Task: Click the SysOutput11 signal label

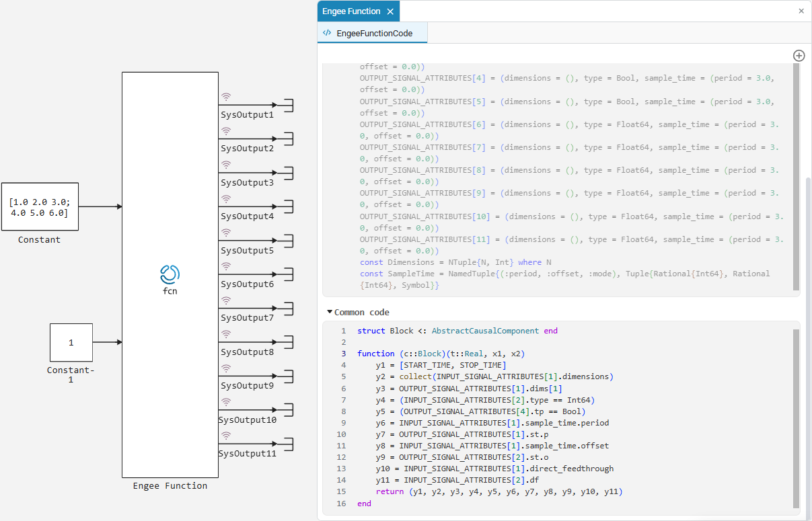Action: (248, 454)
